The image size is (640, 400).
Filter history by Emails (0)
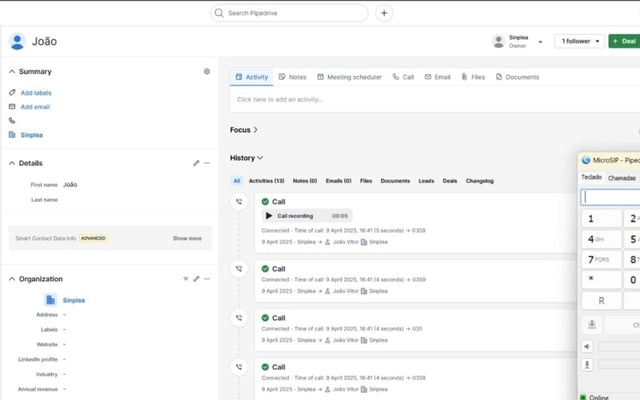[x=338, y=181]
